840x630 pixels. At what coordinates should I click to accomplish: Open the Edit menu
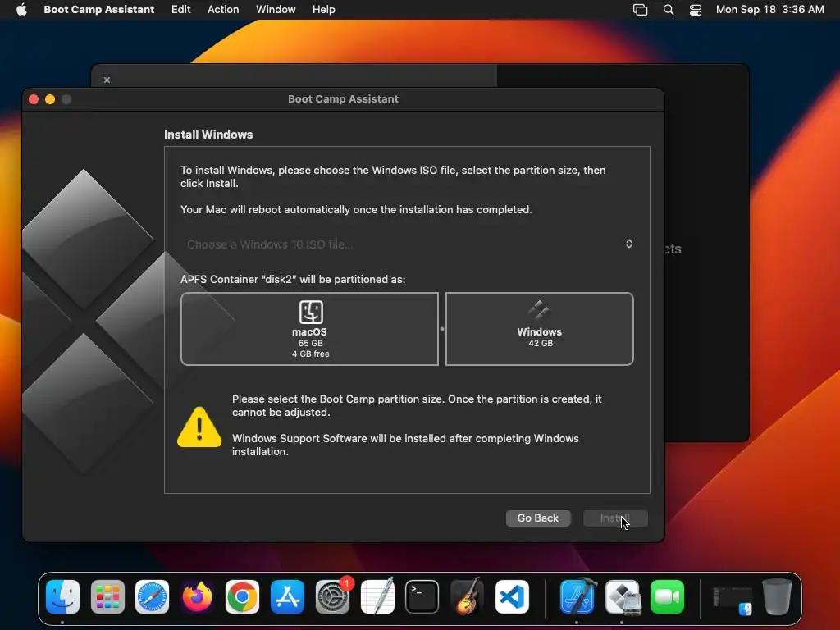pyautogui.click(x=180, y=9)
